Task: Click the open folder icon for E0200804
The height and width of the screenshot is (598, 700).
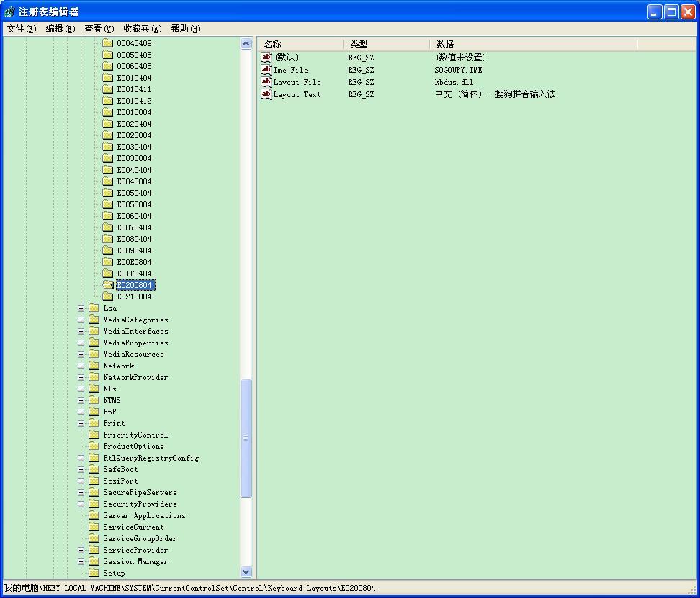Action: (107, 285)
